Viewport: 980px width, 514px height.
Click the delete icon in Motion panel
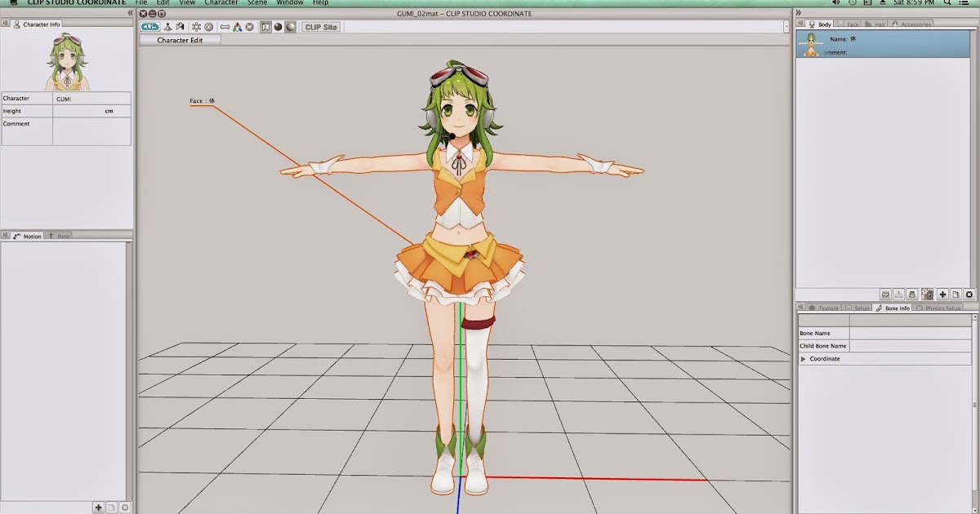[125, 507]
